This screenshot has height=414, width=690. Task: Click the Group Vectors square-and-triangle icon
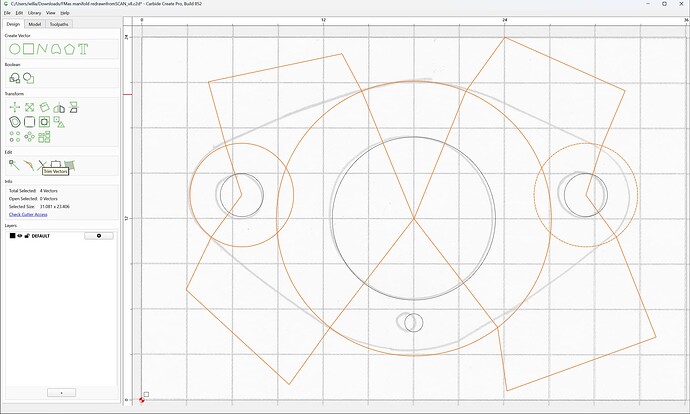click(x=59, y=122)
